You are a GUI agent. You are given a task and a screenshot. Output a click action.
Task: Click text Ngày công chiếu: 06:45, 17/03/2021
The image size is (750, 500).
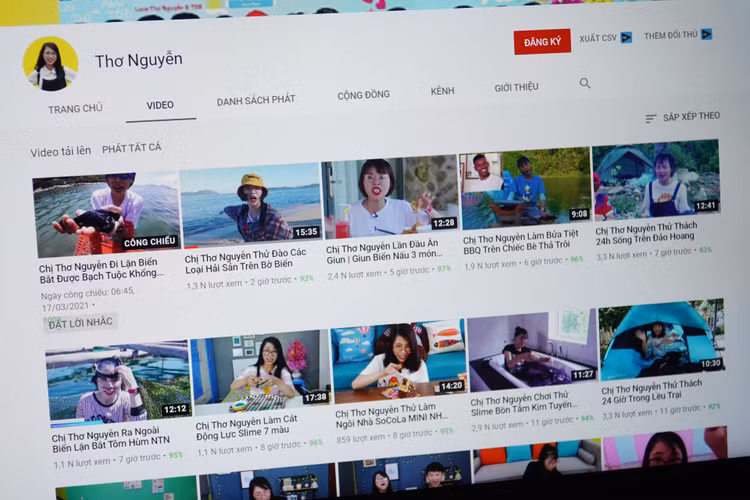(88, 299)
